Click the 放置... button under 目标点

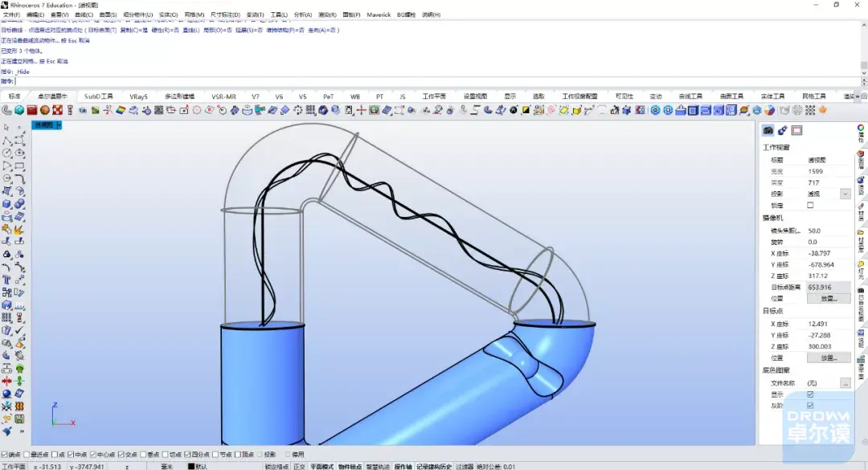pyautogui.click(x=829, y=358)
